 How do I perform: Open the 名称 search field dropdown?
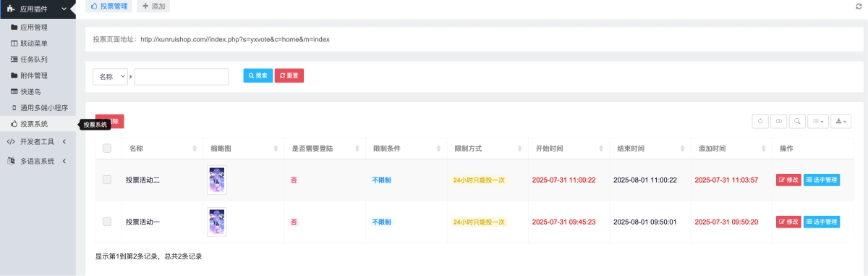[111, 76]
